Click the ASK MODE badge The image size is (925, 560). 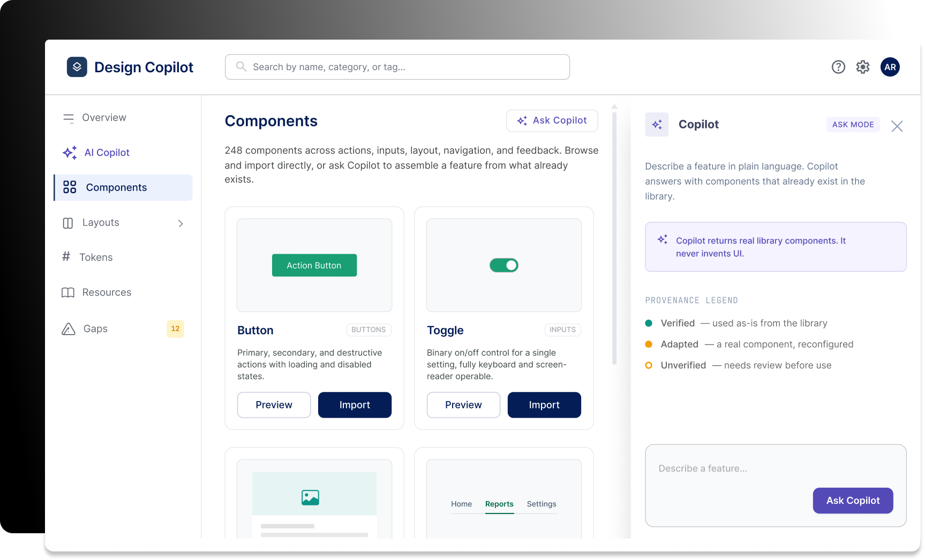click(x=853, y=124)
